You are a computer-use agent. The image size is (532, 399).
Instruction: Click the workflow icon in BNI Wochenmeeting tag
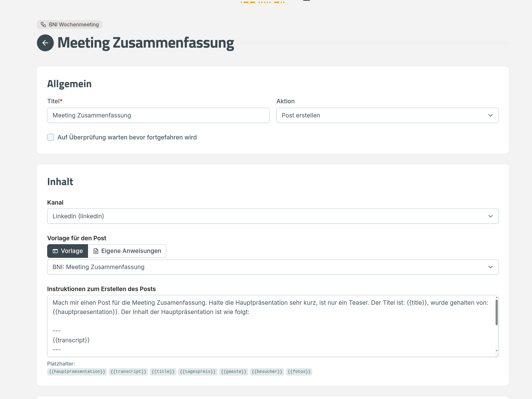(43, 25)
